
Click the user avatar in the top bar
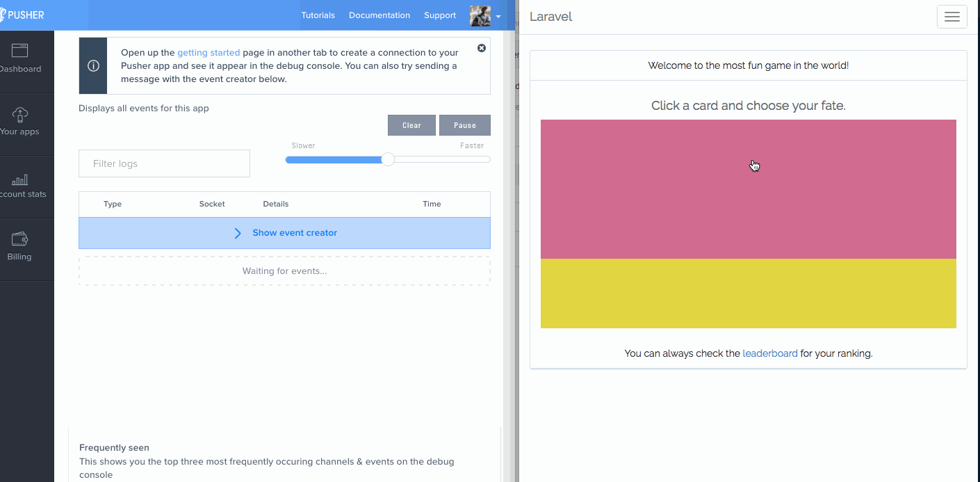click(x=480, y=15)
